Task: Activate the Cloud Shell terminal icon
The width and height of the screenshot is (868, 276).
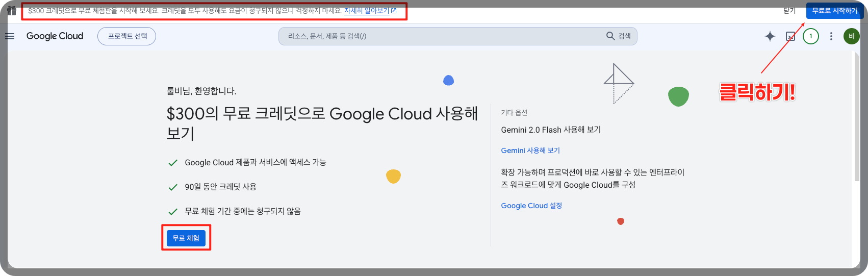Action: click(790, 36)
